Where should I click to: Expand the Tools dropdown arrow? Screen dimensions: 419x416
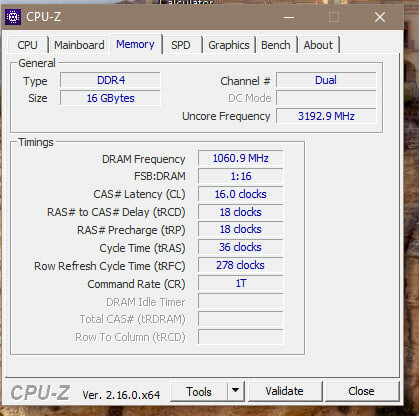click(x=236, y=391)
